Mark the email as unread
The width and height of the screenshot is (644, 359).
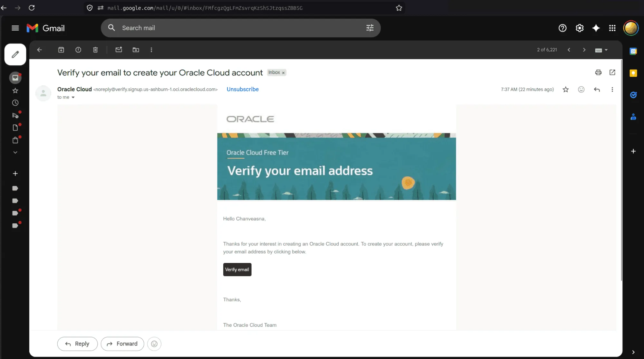tap(119, 50)
